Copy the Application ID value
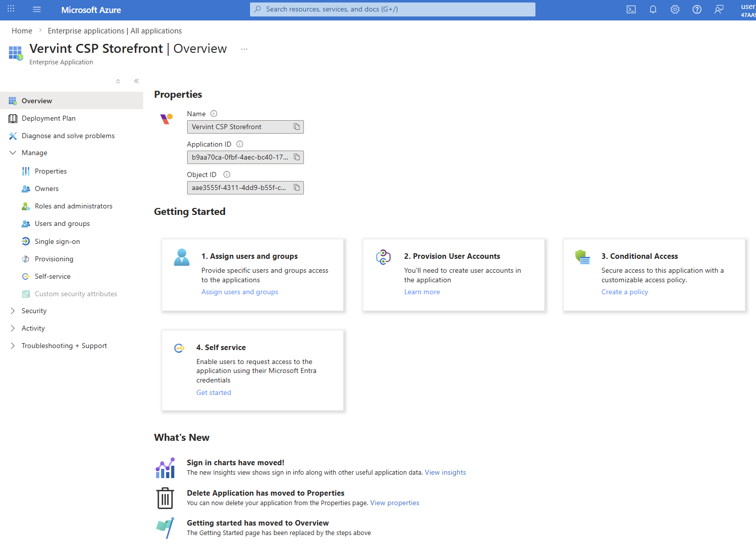This screenshot has width=756, height=550. tap(296, 157)
